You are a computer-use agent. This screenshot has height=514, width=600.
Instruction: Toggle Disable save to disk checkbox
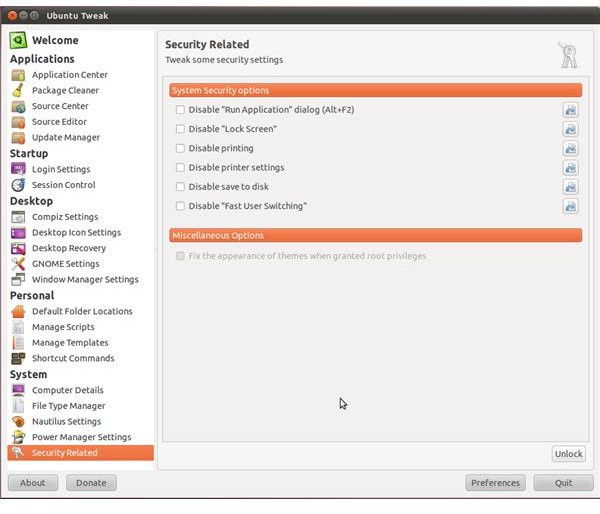click(180, 187)
